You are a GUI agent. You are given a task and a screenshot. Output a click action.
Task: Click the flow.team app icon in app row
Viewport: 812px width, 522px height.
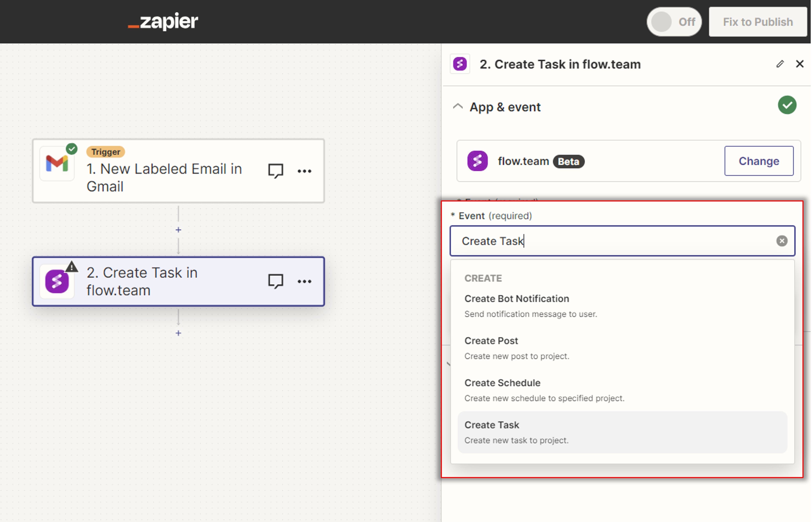(x=477, y=161)
